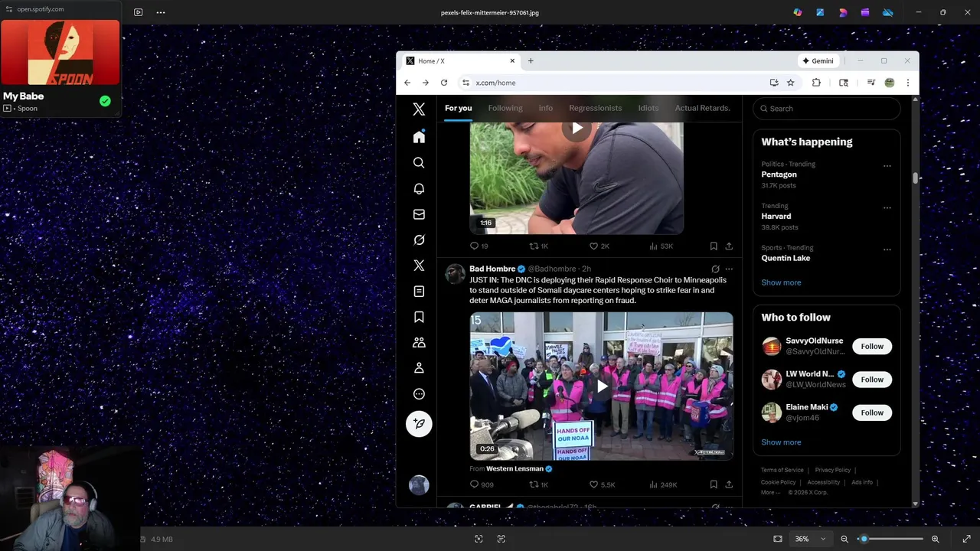
Task: Bookmark page with Chrome star icon
Action: click(x=791, y=83)
